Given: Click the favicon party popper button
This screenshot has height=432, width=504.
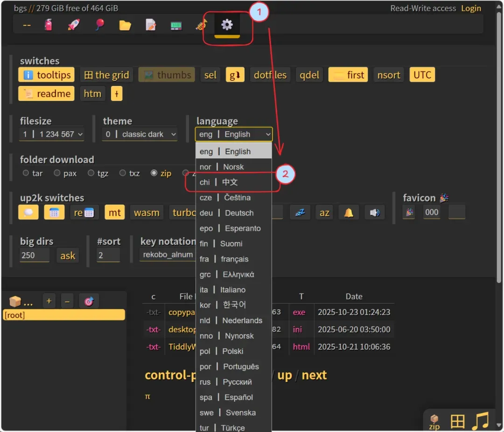Looking at the screenshot, I should [409, 212].
